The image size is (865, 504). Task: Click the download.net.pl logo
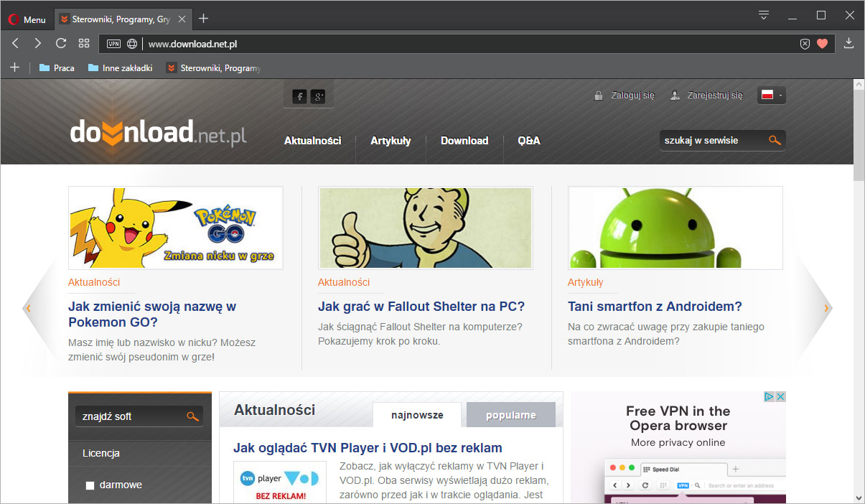click(158, 133)
